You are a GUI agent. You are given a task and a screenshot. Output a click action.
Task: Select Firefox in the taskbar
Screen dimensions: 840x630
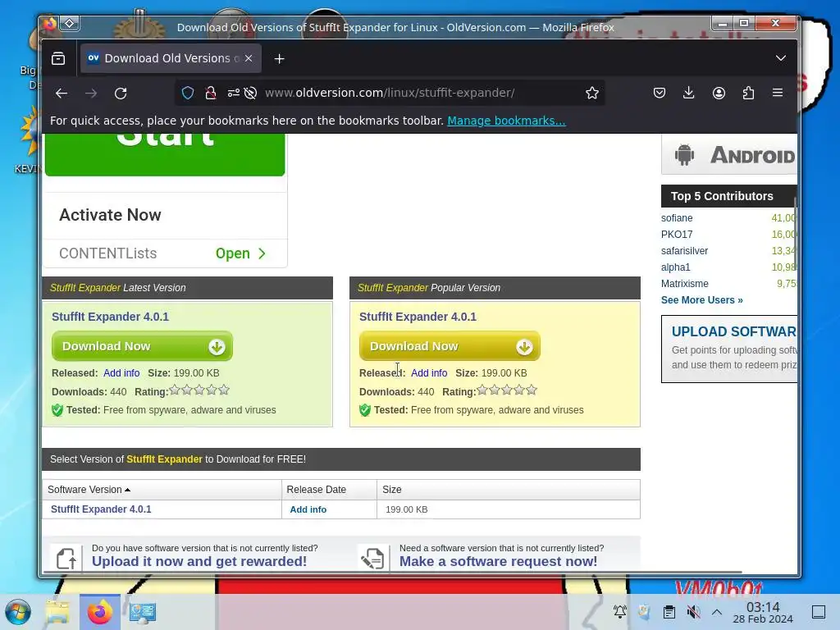click(x=100, y=612)
